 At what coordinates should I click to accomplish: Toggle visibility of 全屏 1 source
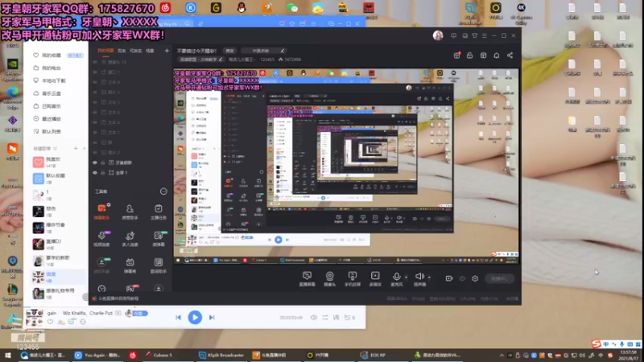pos(95,173)
